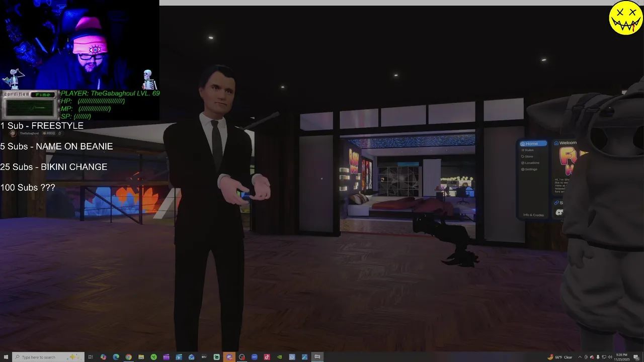Click the Welcome panel heading

(x=565, y=143)
